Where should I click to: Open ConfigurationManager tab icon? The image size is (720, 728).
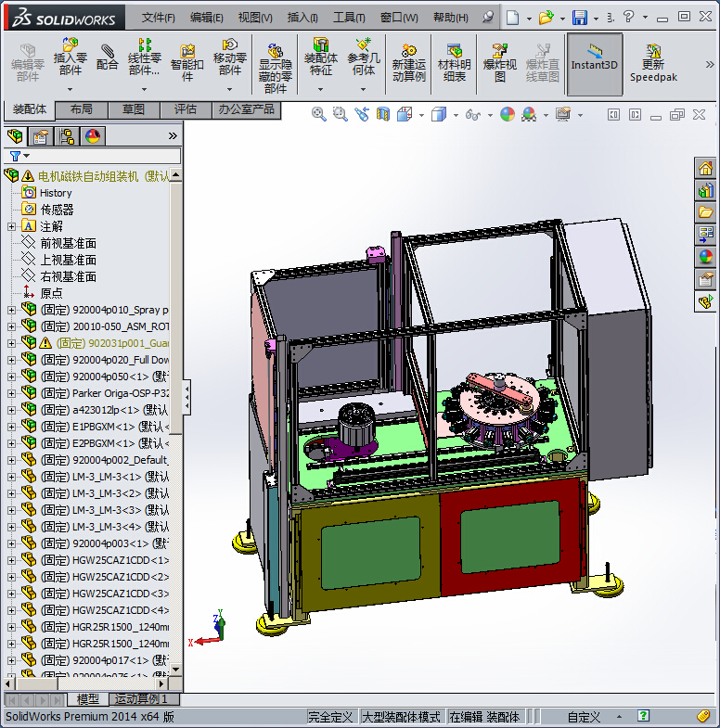pyautogui.click(x=67, y=136)
